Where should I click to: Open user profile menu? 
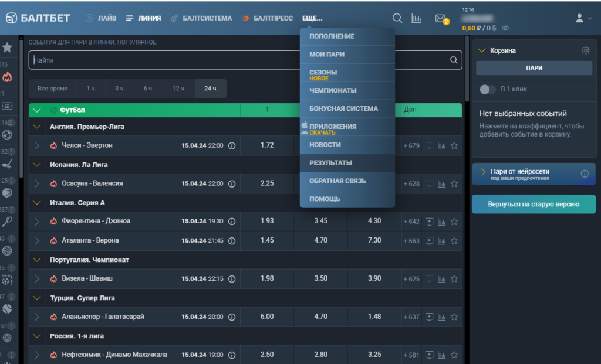point(584,18)
